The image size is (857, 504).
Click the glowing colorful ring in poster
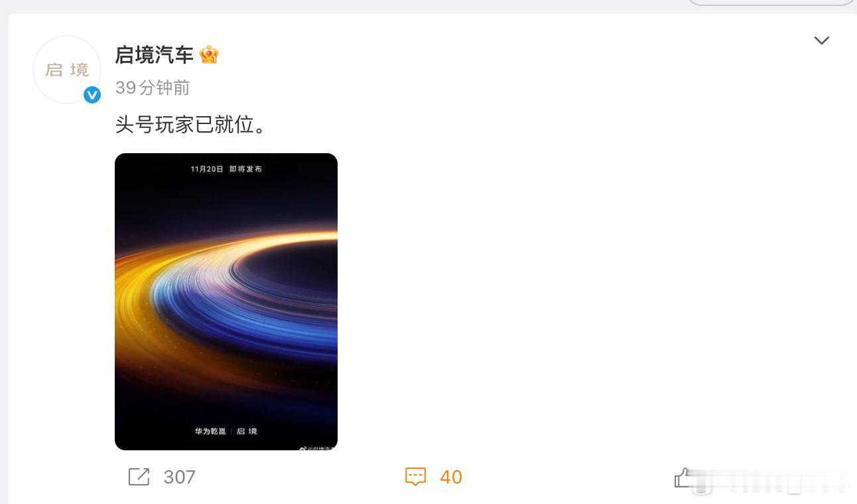click(226, 298)
